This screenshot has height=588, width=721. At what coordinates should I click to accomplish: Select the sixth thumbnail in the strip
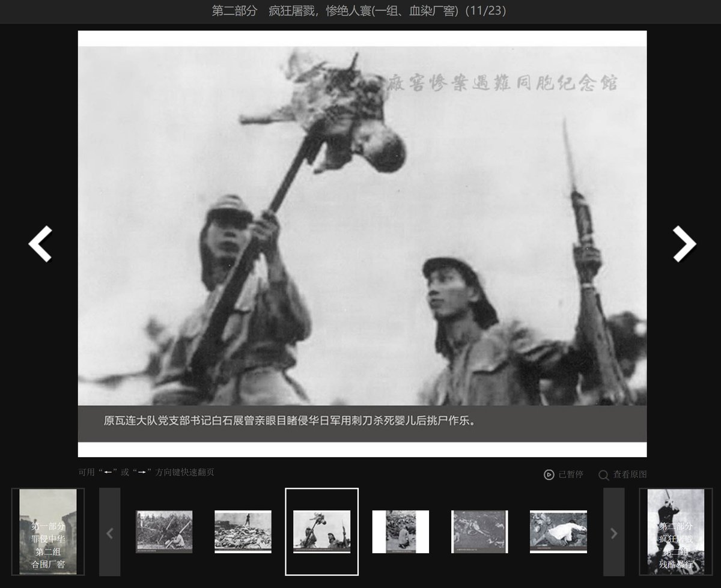click(558, 532)
